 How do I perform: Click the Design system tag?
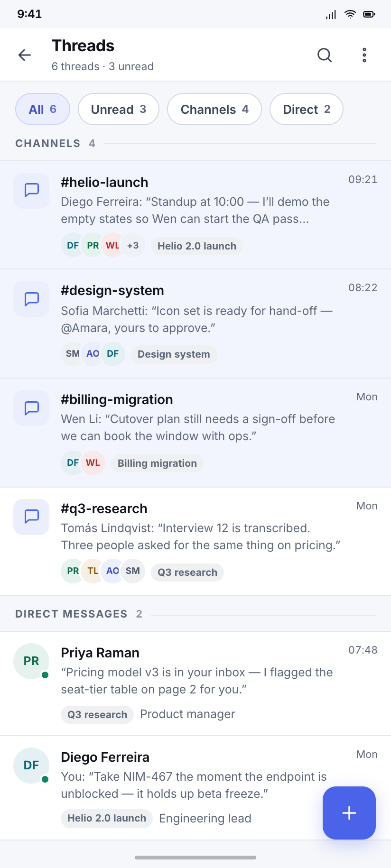click(174, 354)
